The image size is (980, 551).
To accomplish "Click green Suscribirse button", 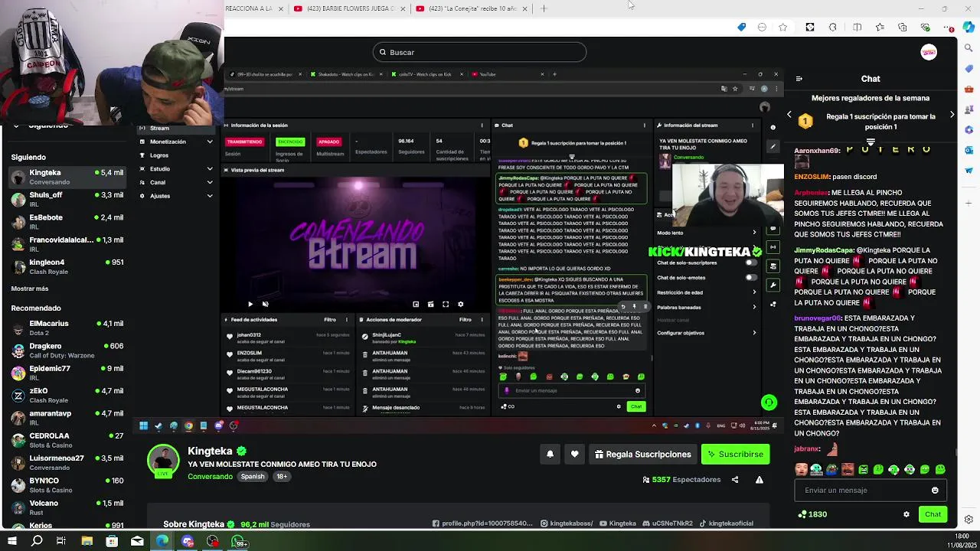I will pos(735,455).
